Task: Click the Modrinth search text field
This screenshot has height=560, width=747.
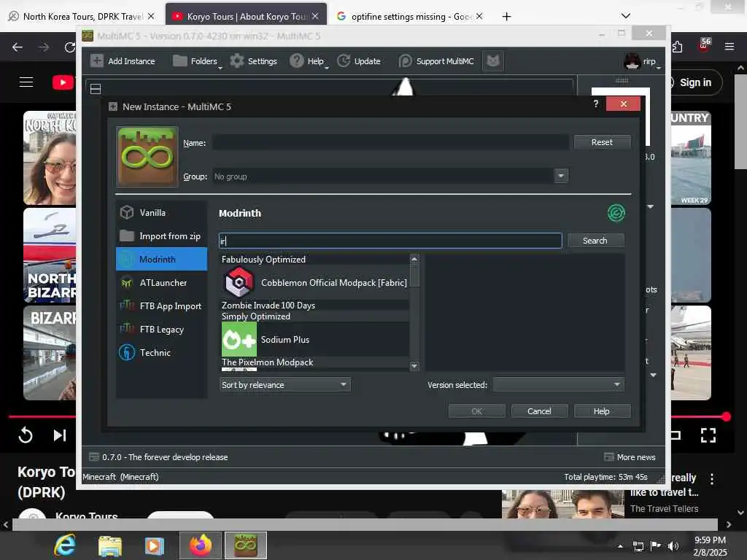Action: pyautogui.click(x=390, y=241)
